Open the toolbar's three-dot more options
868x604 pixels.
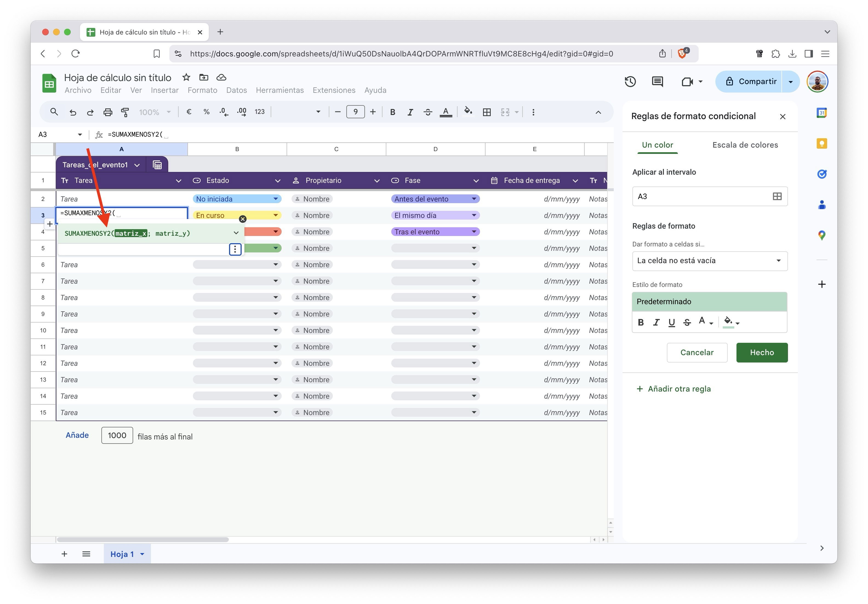[533, 112]
